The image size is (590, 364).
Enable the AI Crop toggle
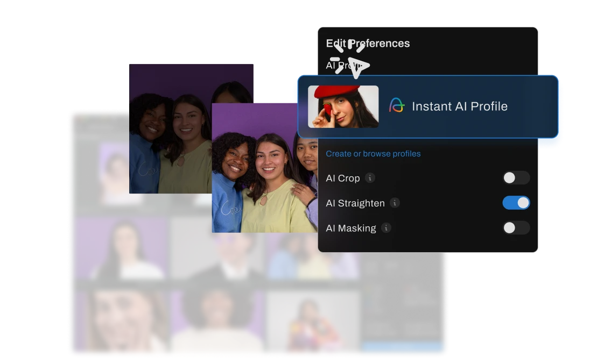coord(516,178)
